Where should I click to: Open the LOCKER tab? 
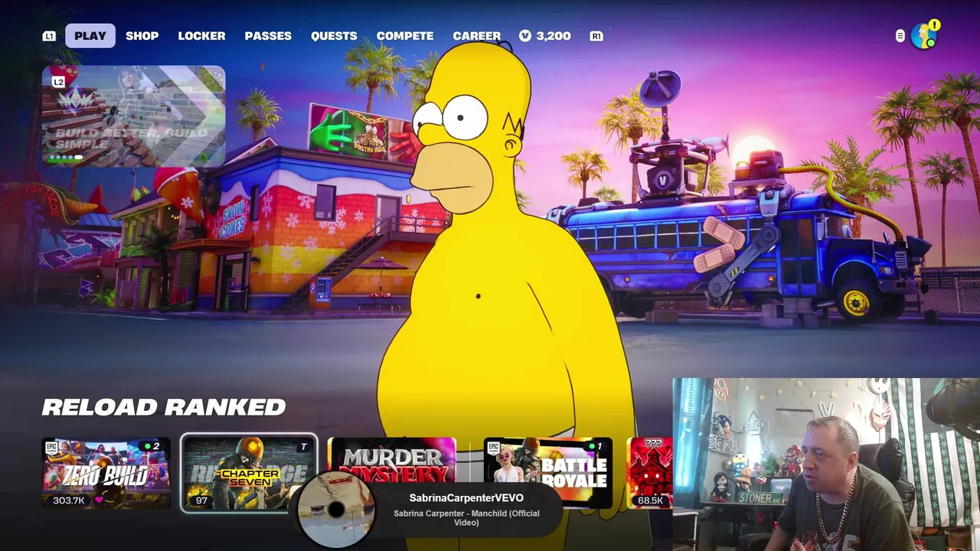pos(201,36)
